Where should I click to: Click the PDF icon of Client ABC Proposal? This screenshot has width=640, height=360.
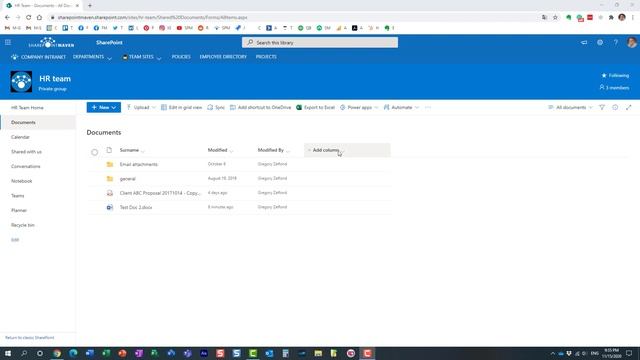(x=110, y=193)
